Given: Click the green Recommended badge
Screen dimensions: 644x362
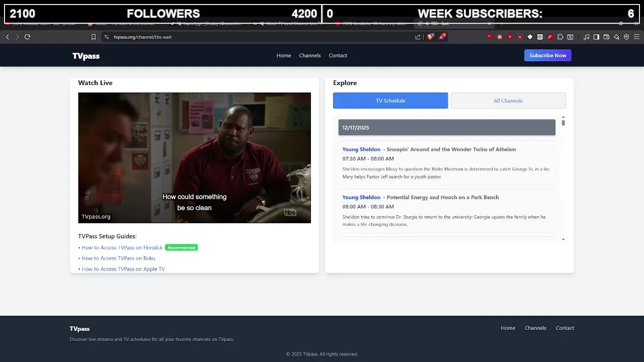Looking at the screenshot, I should click(x=182, y=247).
